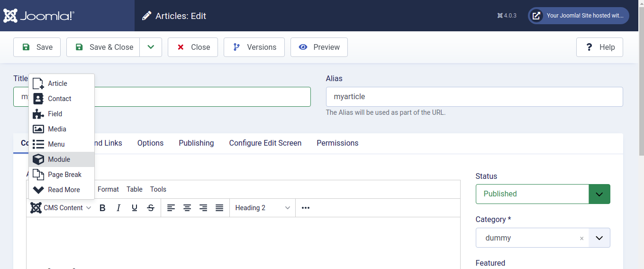Screen dimensions: 644x269
Task: Apply italic formatting in editor toolbar
Action: 118,208
